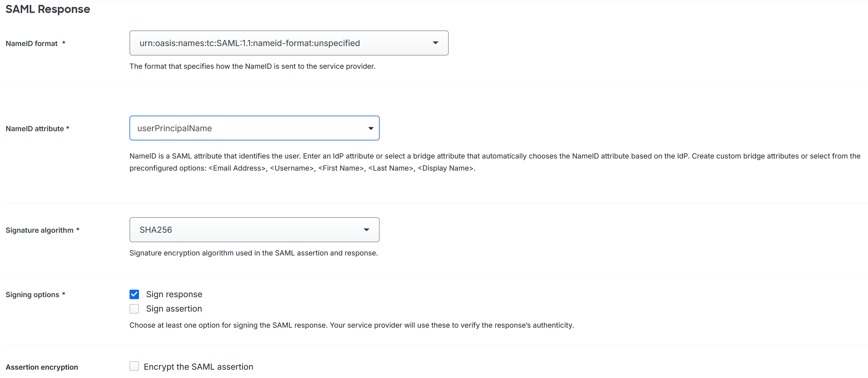Click the Signature algorithm dropdown arrow
Viewport: 868px width, 378px height.
pos(366,230)
